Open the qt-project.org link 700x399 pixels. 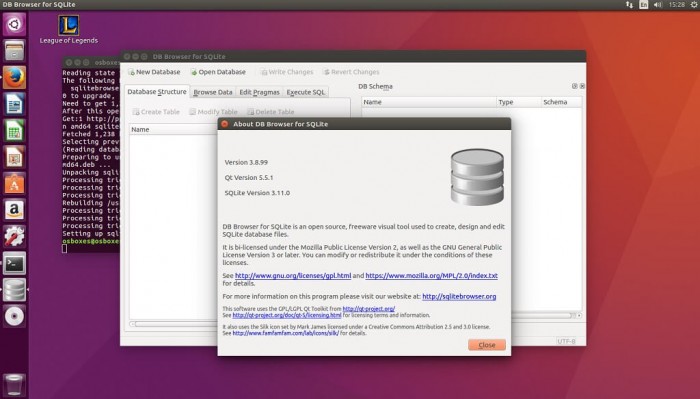(x=368, y=309)
